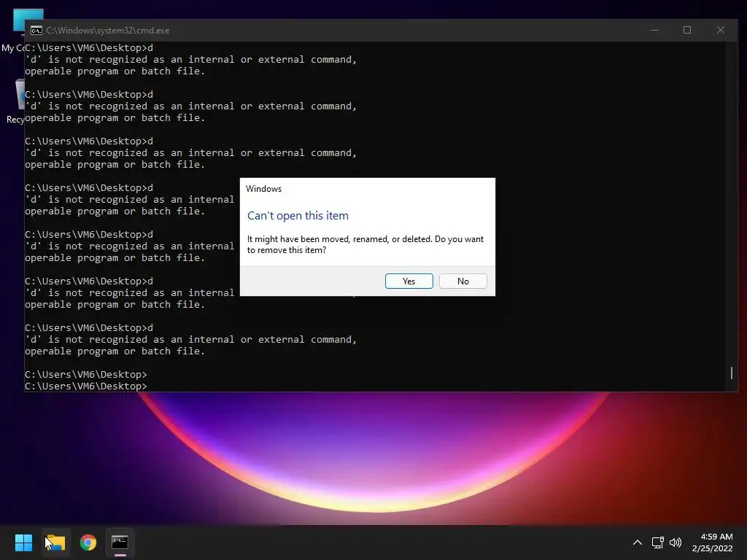Click the cmd window scrollbar thumb
747x560 pixels.
(732, 373)
